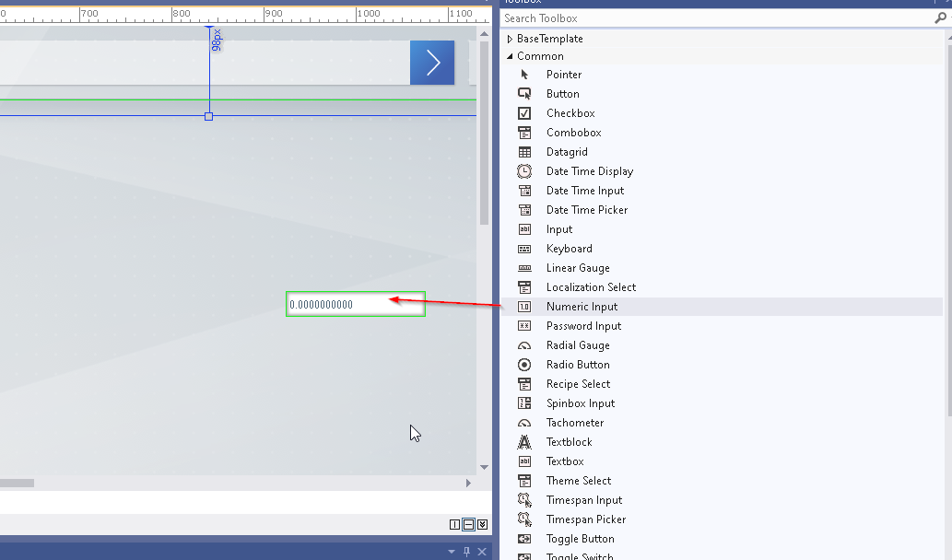The width and height of the screenshot is (952, 560).
Task: Select the Combobox control icon
Action: pyautogui.click(x=524, y=133)
